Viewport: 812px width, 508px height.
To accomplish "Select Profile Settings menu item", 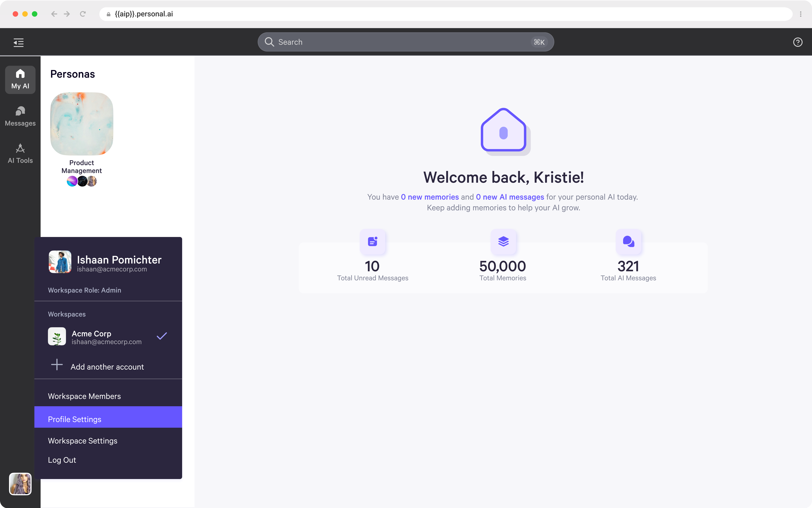I will pos(74,419).
